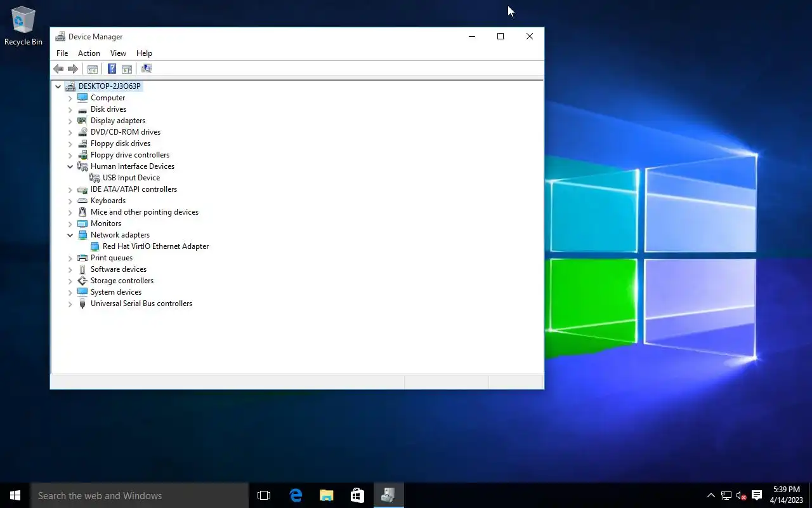Open the Action menu

click(x=89, y=53)
